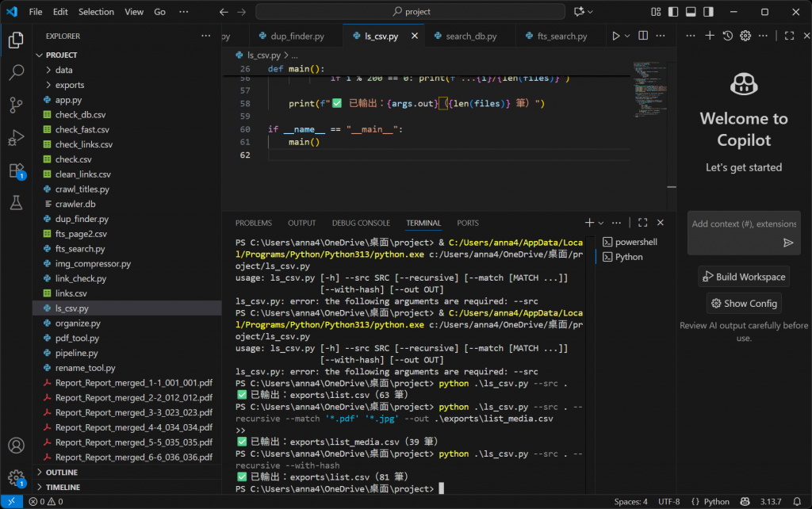Toggle the bottom Panel layout button

[691, 12]
